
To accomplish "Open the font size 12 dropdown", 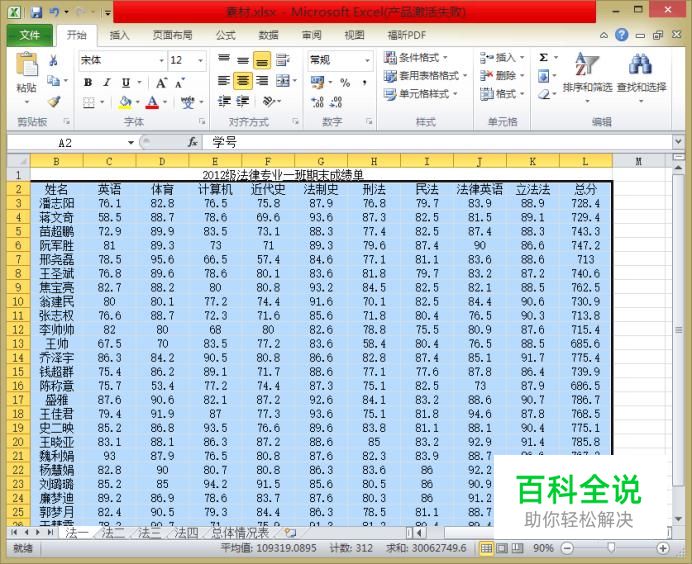I will click(x=201, y=60).
